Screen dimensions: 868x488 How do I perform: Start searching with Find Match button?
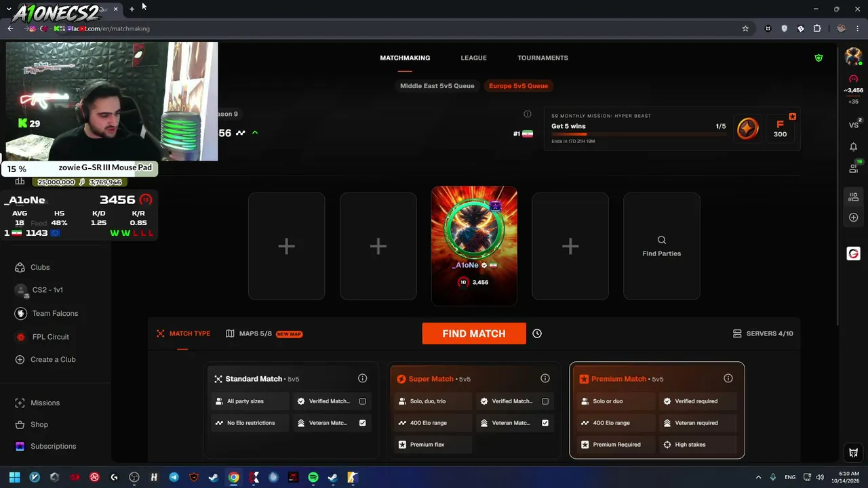click(474, 333)
